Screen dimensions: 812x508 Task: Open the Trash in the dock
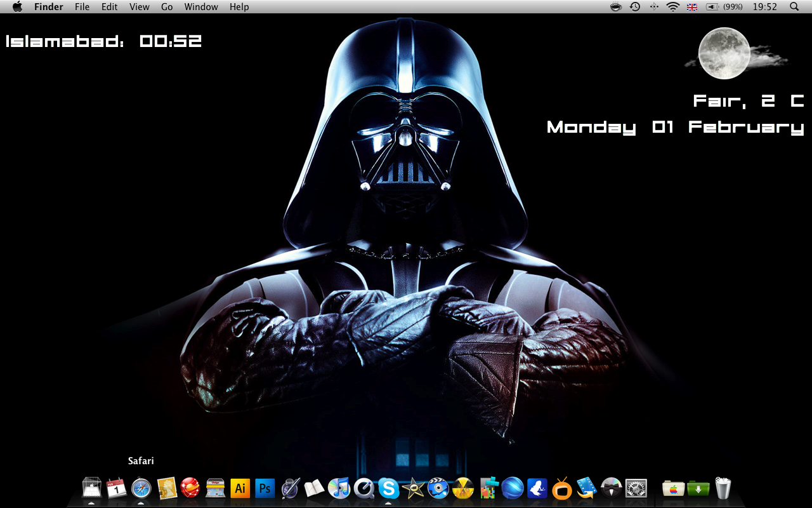pos(723,488)
